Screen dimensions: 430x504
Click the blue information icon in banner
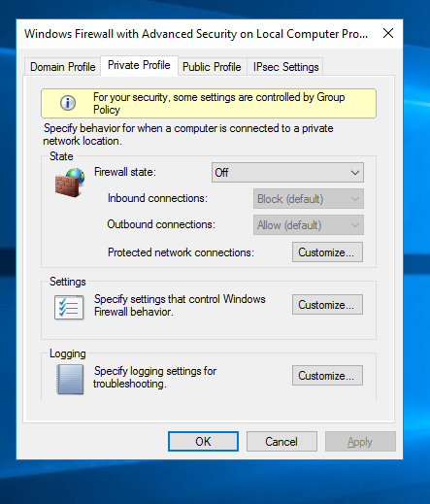(x=68, y=103)
